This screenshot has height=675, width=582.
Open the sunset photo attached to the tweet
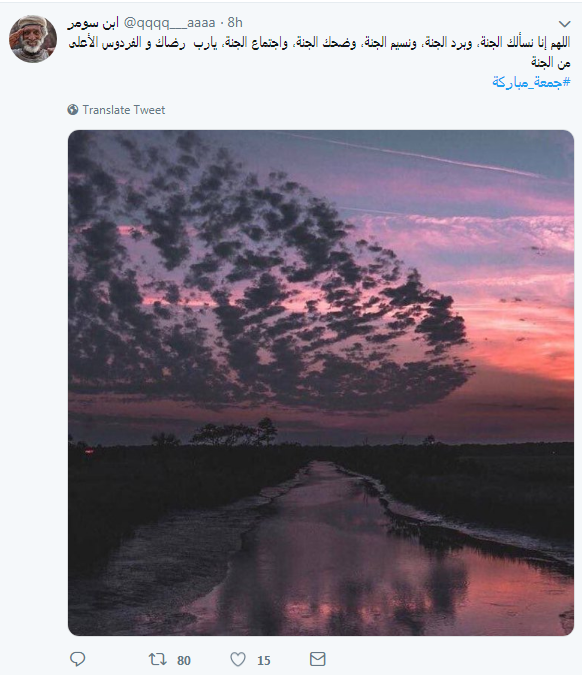[x=321, y=383]
